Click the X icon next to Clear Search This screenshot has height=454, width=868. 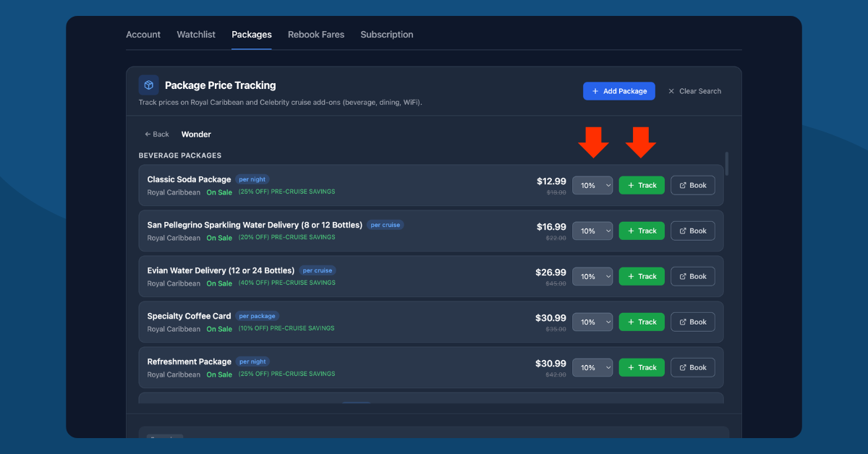point(671,91)
